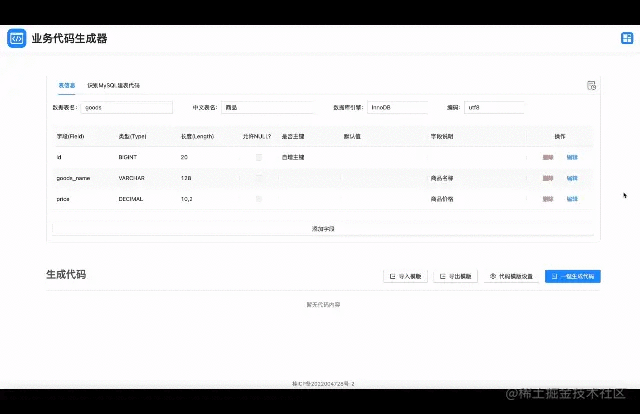Edit the goods_name field row
The image size is (640, 414).
[572, 178]
